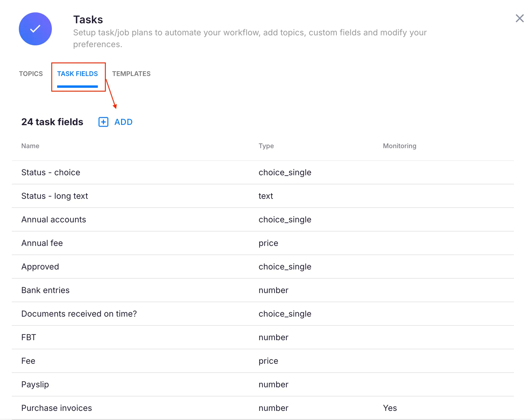
Task: Sort fields by the Name column header
Action: point(30,146)
